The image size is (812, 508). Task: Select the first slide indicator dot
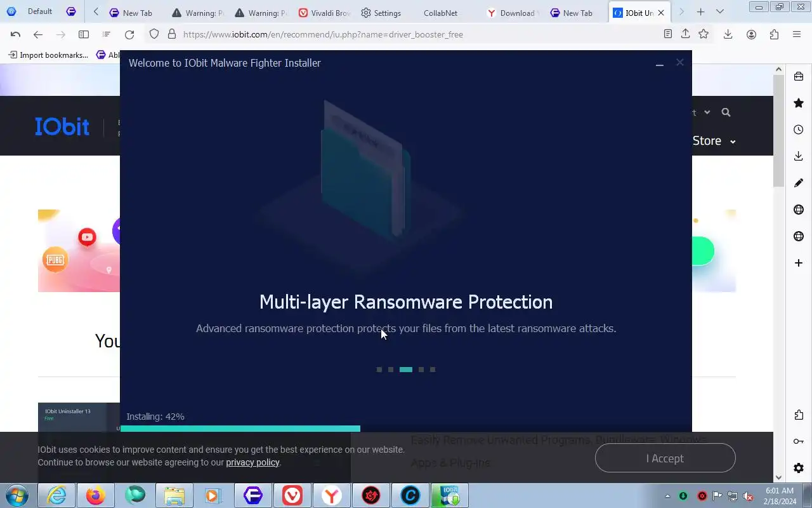(x=379, y=370)
